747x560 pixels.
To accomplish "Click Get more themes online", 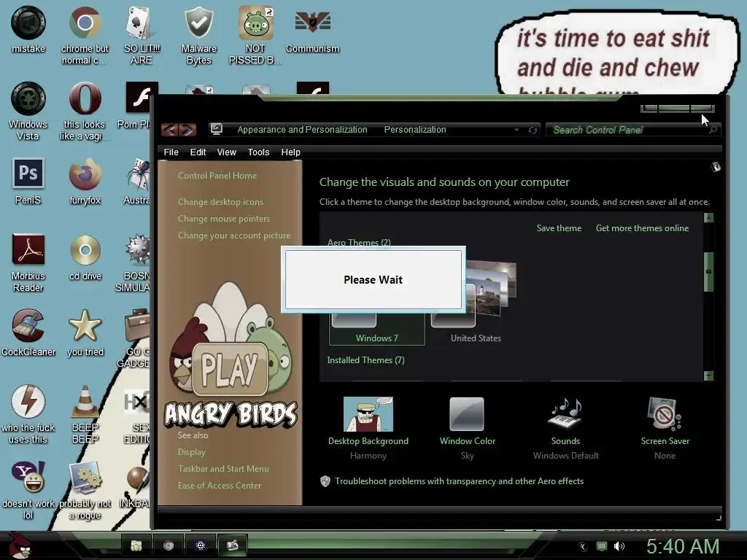I will [642, 228].
